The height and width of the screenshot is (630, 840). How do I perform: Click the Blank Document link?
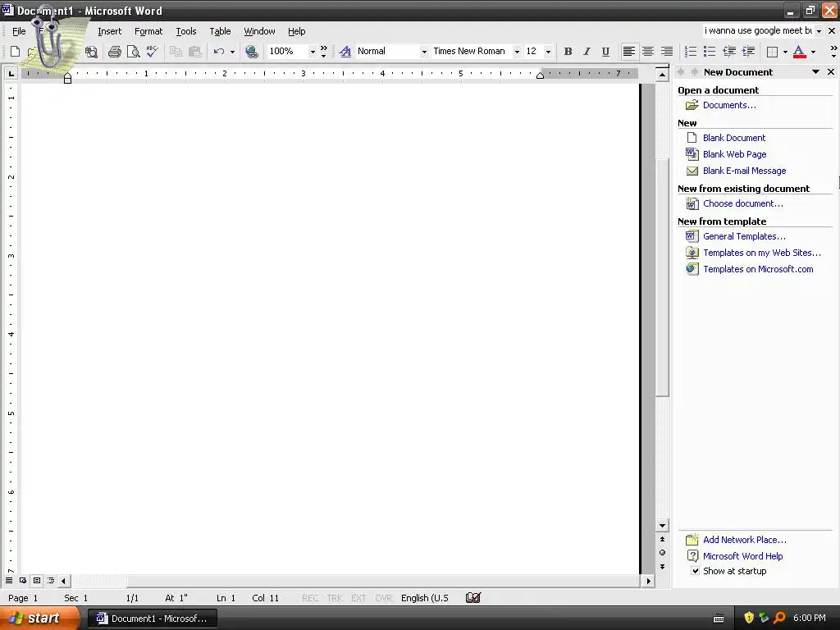pyautogui.click(x=734, y=138)
